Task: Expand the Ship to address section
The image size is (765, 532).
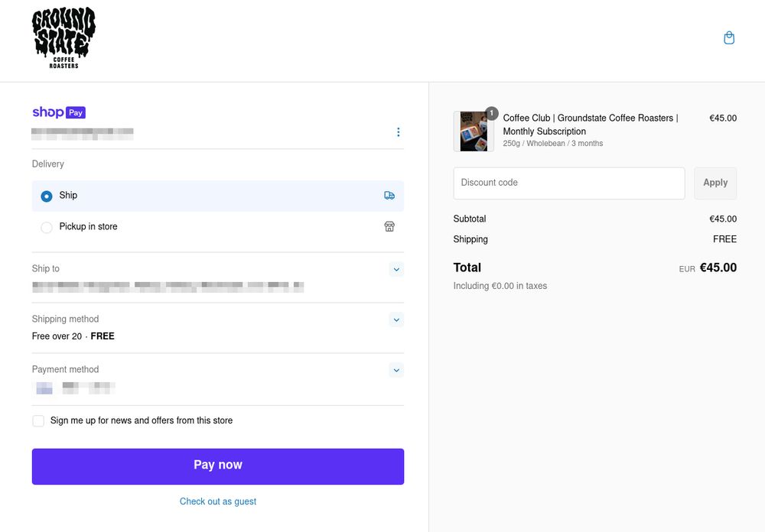Action: (x=396, y=269)
